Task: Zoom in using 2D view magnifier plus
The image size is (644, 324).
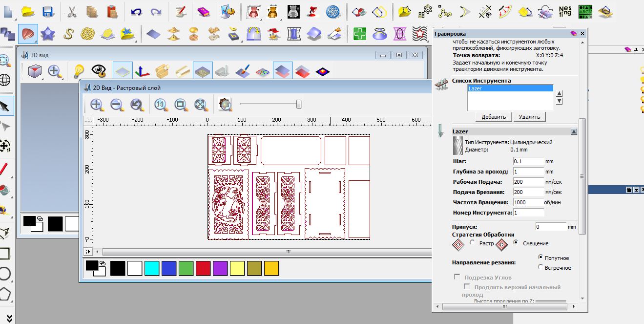Action: (96, 104)
